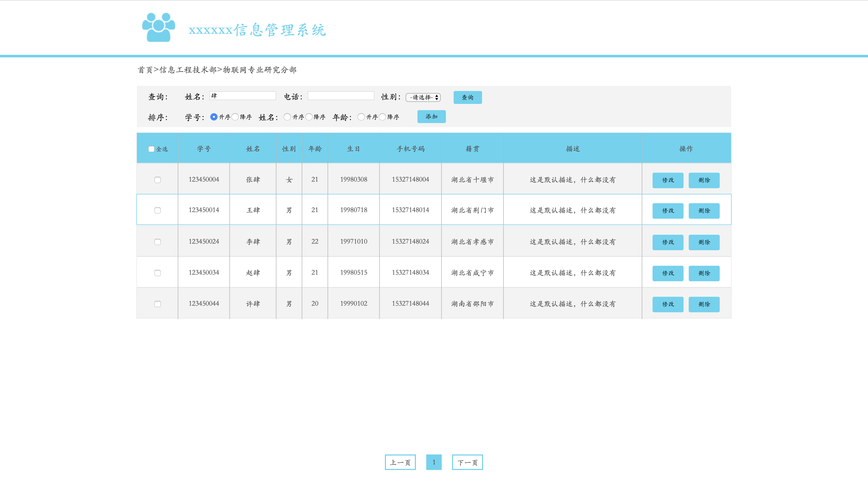Click 删除 for student 123450024
868x486 pixels.
pyautogui.click(x=704, y=242)
